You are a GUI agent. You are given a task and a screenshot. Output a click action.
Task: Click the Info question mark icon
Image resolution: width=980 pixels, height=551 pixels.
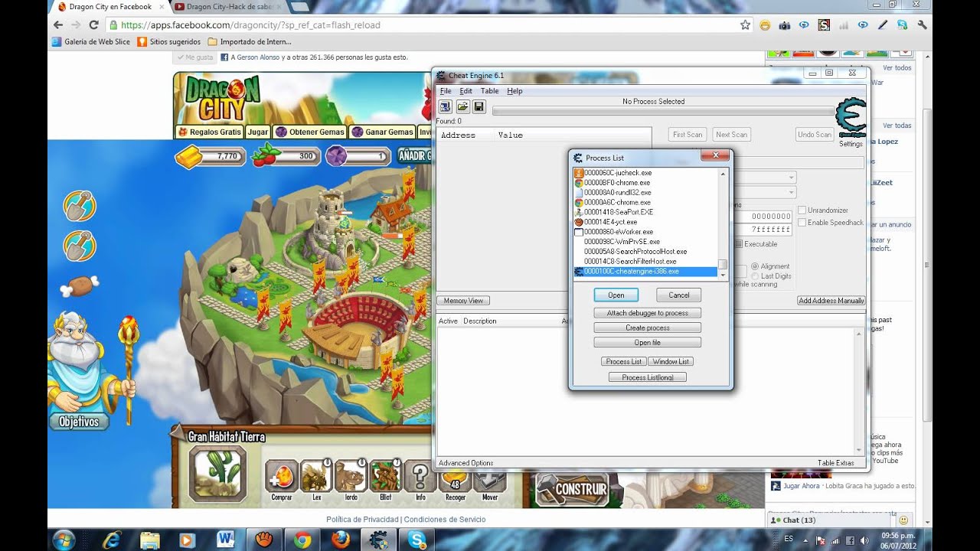pyautogui.click(x=420, y=476)
